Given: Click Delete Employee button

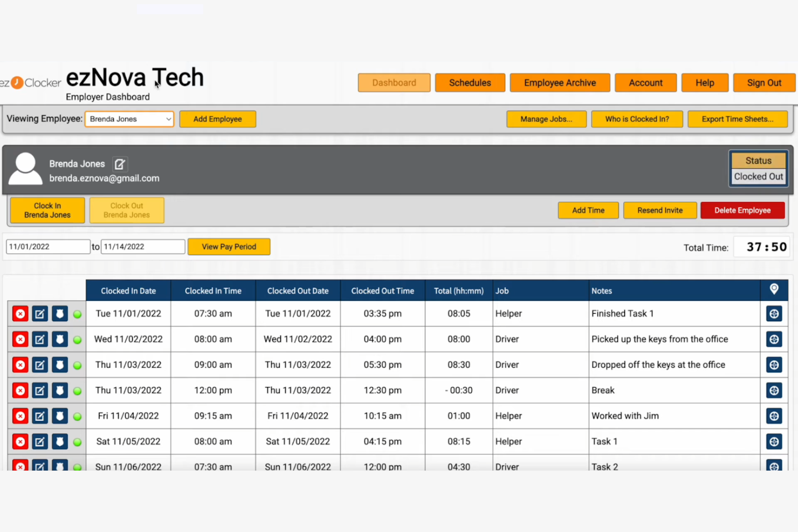Looking at the screenshot, I should 742,210.
